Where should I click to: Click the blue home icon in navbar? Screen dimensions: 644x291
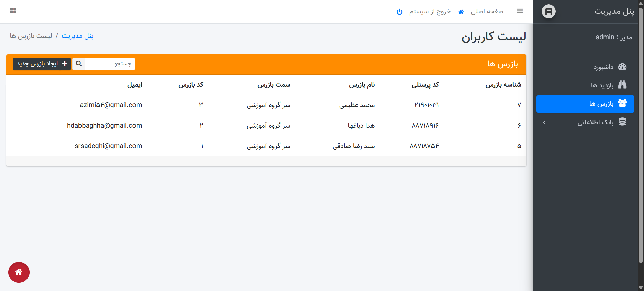coord(461,12)
